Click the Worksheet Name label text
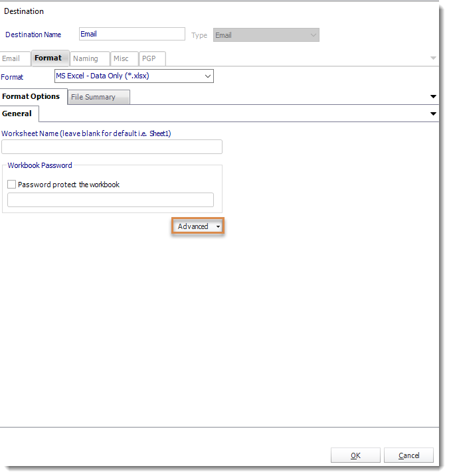Viewport: 449px width, 476px height. coord(86,134)
